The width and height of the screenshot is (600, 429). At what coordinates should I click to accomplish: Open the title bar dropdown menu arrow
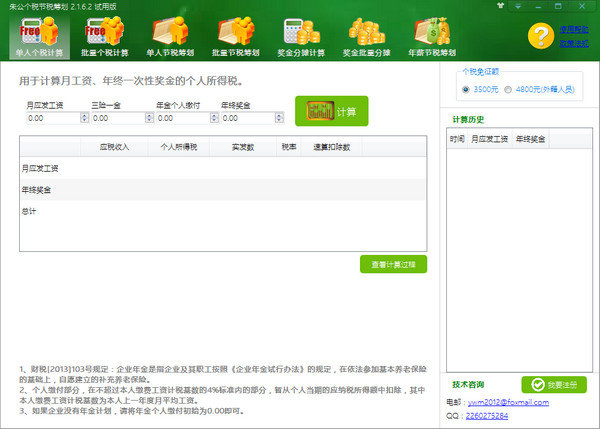[518, 6]
